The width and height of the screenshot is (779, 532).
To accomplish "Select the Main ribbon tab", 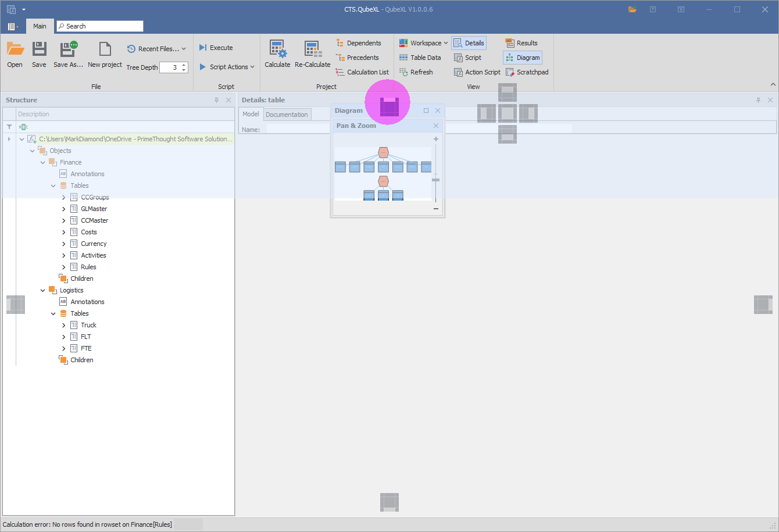I will pos(40,26).
